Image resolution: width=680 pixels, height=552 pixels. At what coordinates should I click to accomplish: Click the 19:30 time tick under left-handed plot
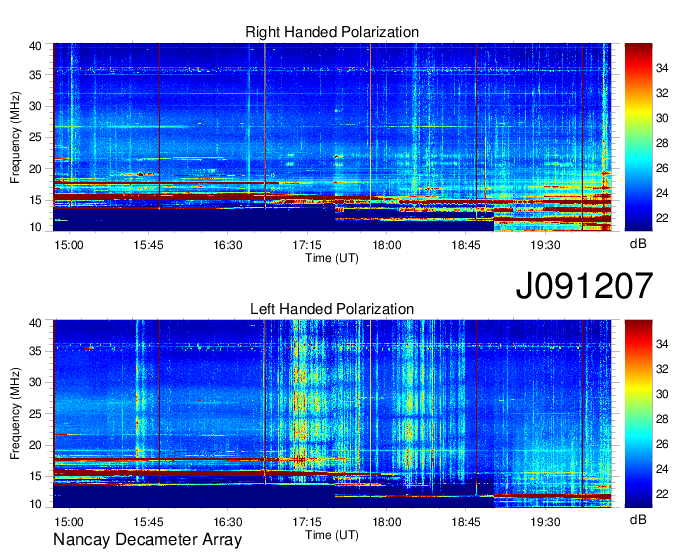(546, 522)
